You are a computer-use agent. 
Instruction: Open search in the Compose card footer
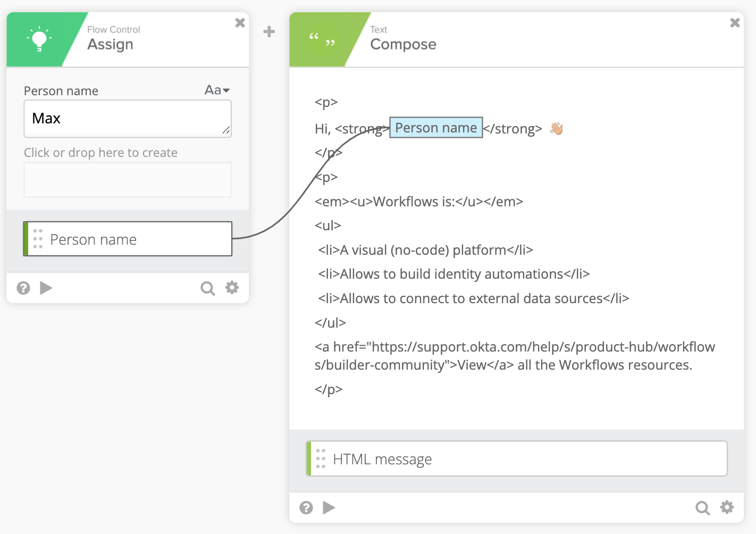click(x=702, y=507)
